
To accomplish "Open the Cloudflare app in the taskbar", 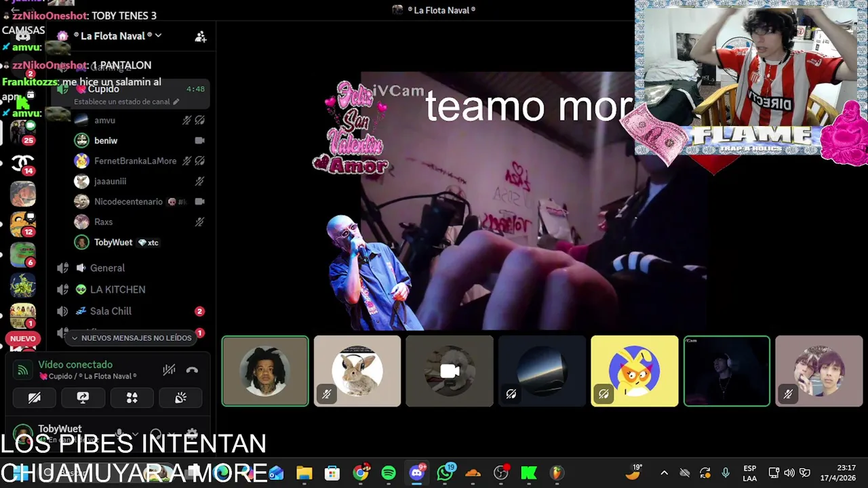I will [473, 473].
